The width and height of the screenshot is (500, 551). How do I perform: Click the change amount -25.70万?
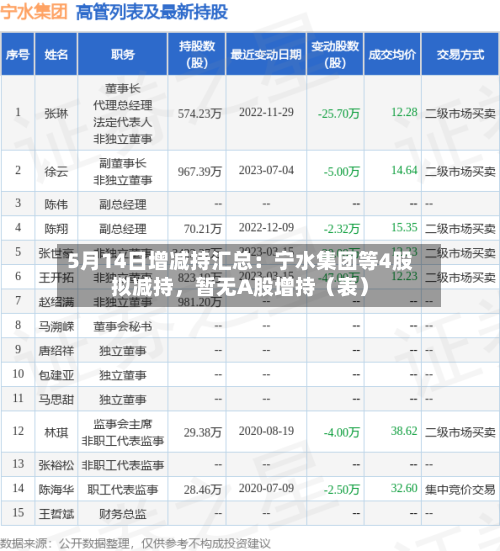(339, 114)
